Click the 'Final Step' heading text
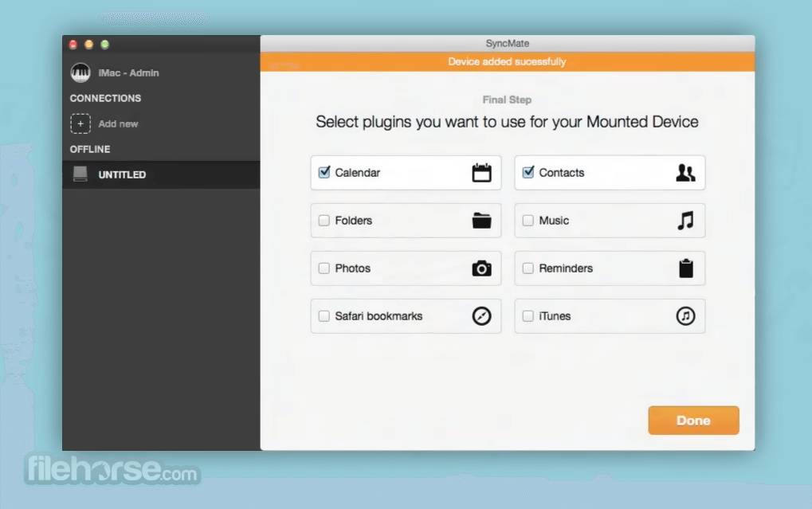The height and width of the screenshot is (509, 812). click(x=507, y=100)
